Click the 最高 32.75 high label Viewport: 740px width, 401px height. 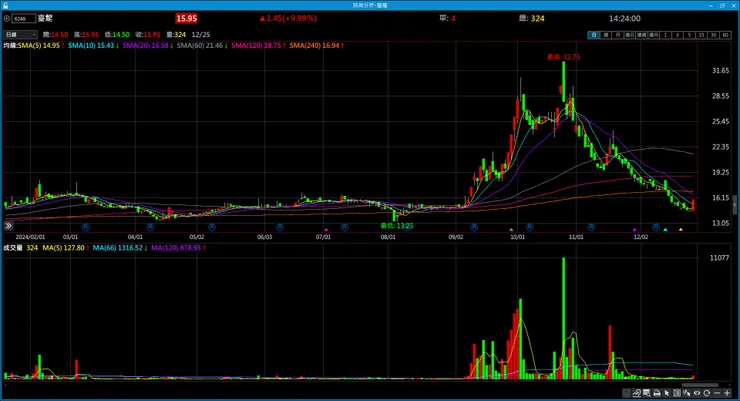[563, 57]
